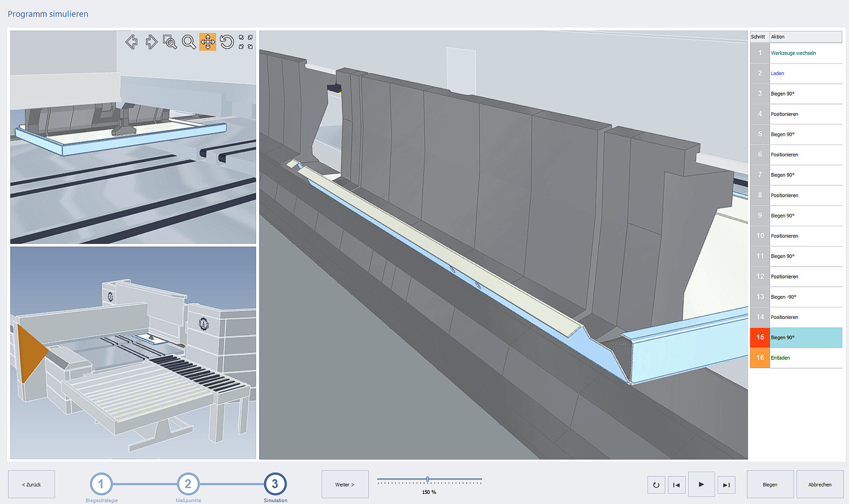
Task: Go to Biegestrategie step 1
Action: [x=101, y=484]
